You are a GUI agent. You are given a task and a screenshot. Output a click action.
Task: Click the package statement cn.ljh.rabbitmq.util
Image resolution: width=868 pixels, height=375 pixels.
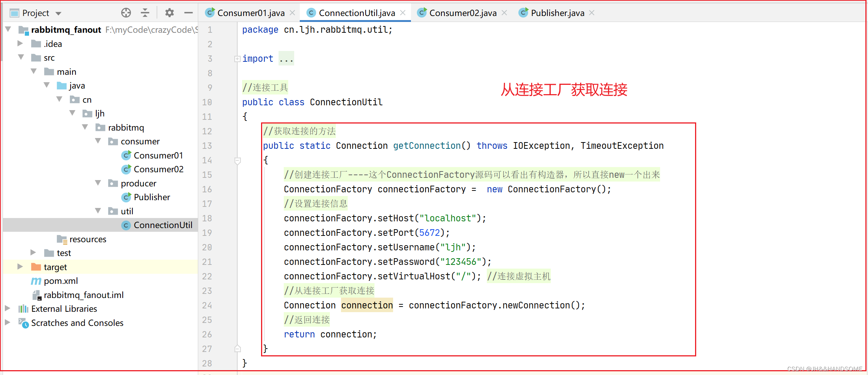317,29
